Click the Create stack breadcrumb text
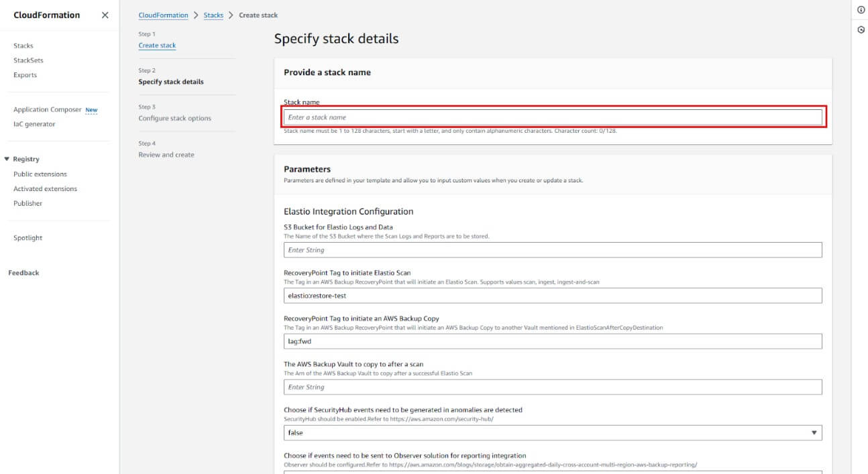Viewport: 868px width, 474px height. (258, 15)
